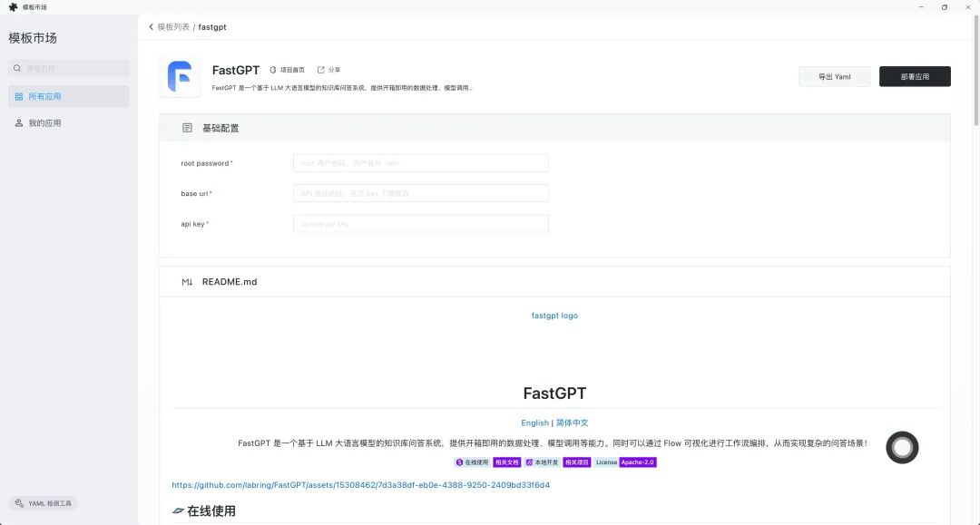Click the License Apache-2.0 badge
Viewport: 980px width, 525px height.
(x=625, y=462)
